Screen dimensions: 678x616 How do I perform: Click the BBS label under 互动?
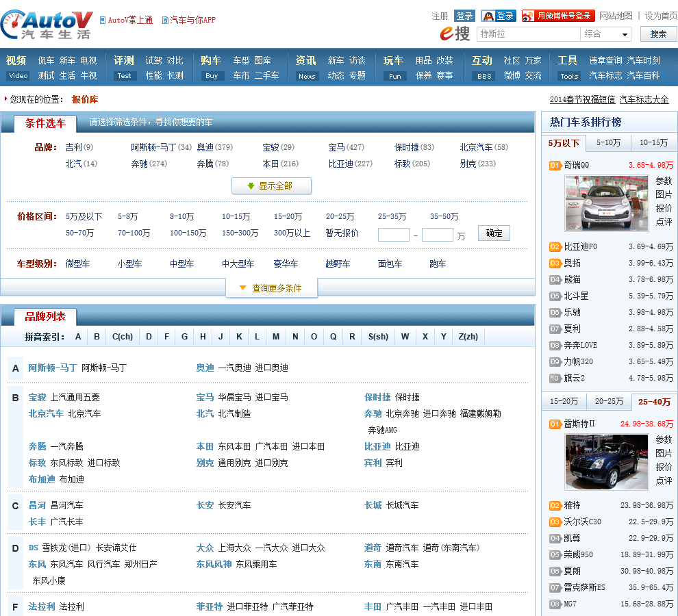[x=484, y=76]
